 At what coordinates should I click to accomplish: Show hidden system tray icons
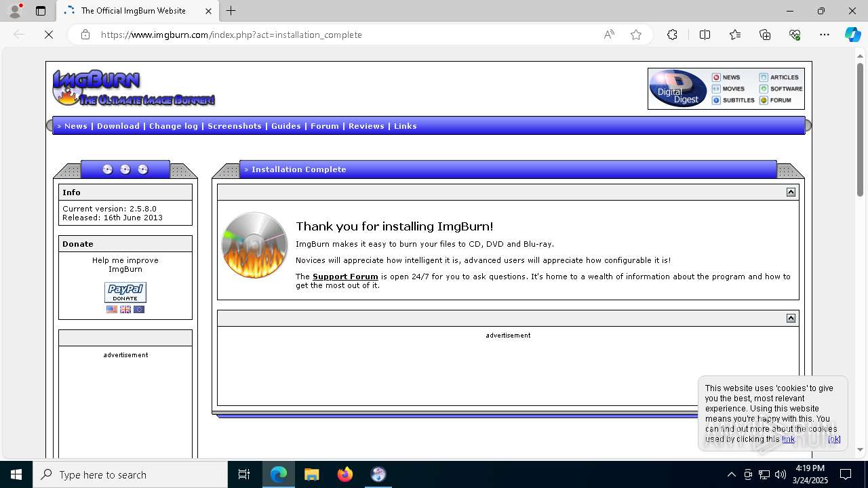731,474
